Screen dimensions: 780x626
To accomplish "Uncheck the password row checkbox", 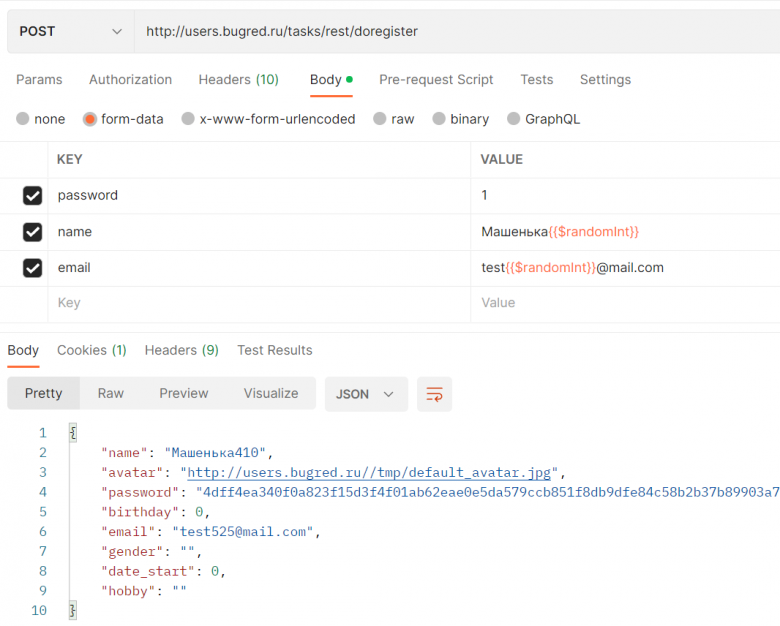I will click(x=32, y=196).
